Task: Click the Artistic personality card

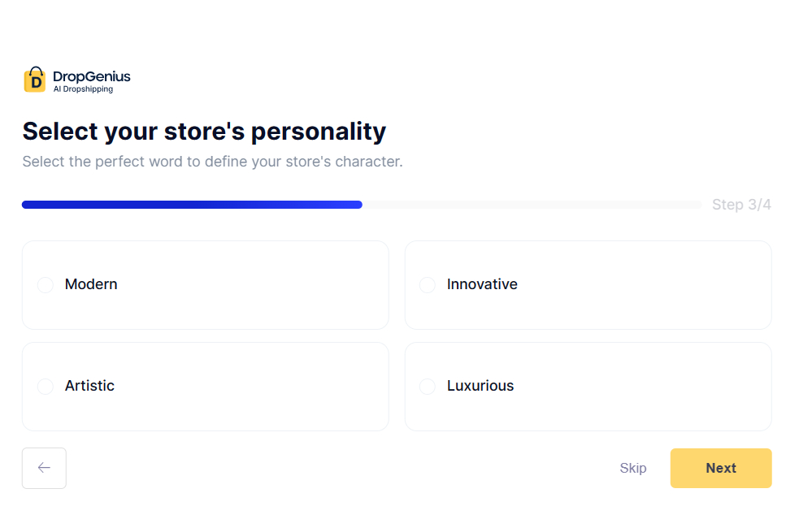Action: tap(205, 386)
